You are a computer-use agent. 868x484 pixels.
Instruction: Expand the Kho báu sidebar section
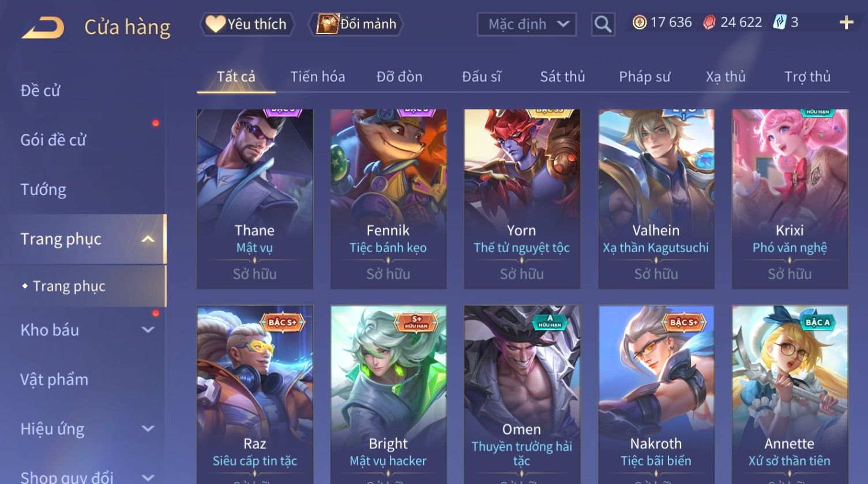148,330
